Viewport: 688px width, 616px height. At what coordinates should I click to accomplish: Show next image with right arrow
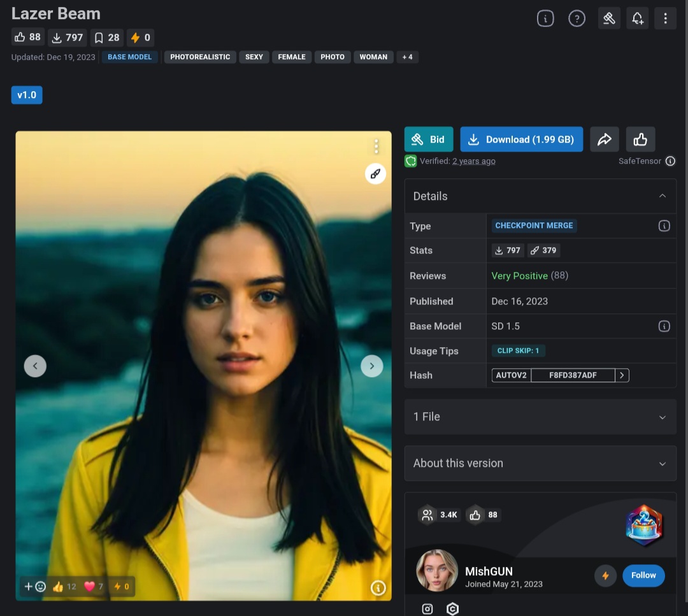[x=371, y=366]
